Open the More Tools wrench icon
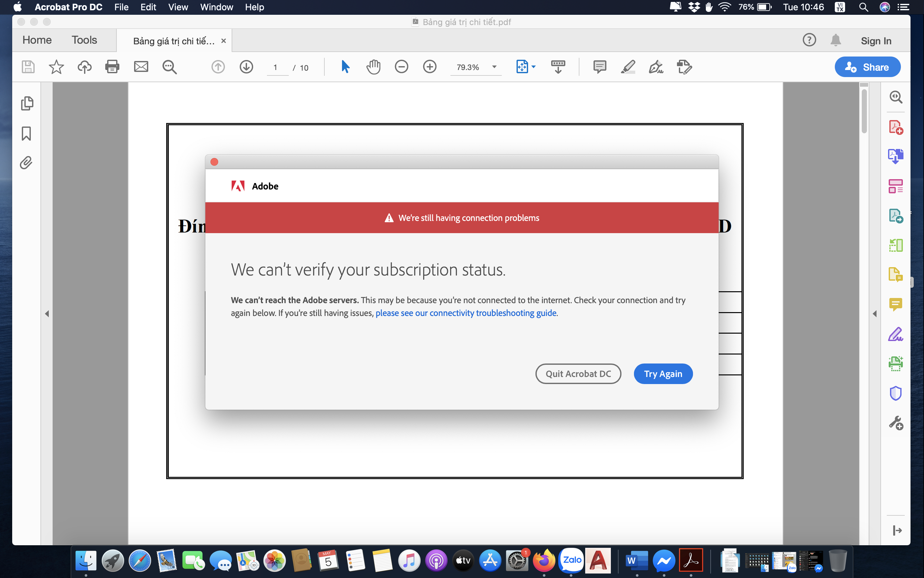924x578 pixels. [x=896, y=423]
